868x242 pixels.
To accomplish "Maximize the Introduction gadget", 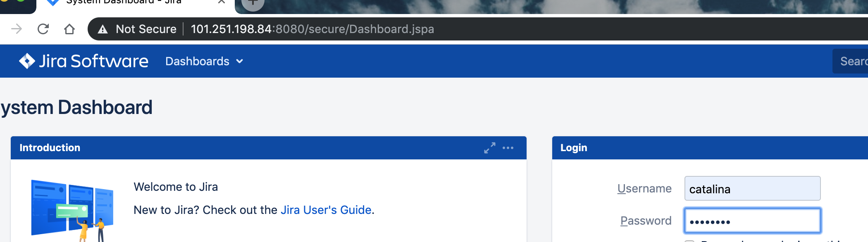I will pyautogui.click(x=490, y=148).
